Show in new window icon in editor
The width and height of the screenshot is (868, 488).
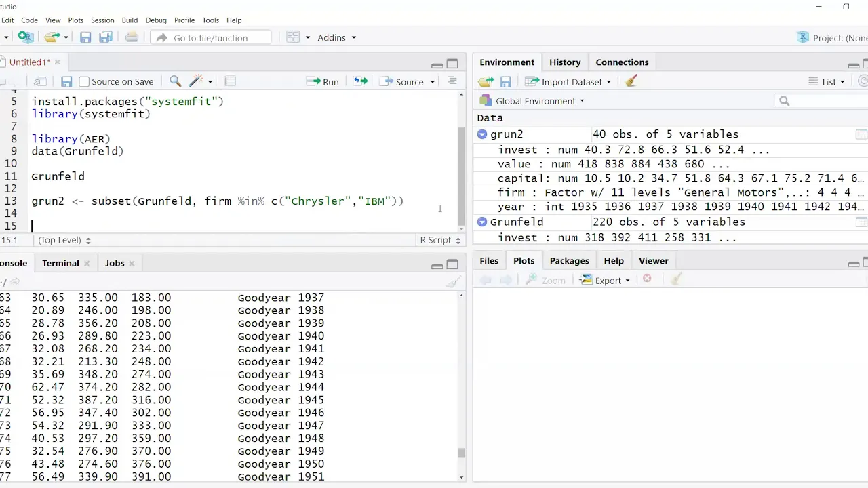pos(40,81)
